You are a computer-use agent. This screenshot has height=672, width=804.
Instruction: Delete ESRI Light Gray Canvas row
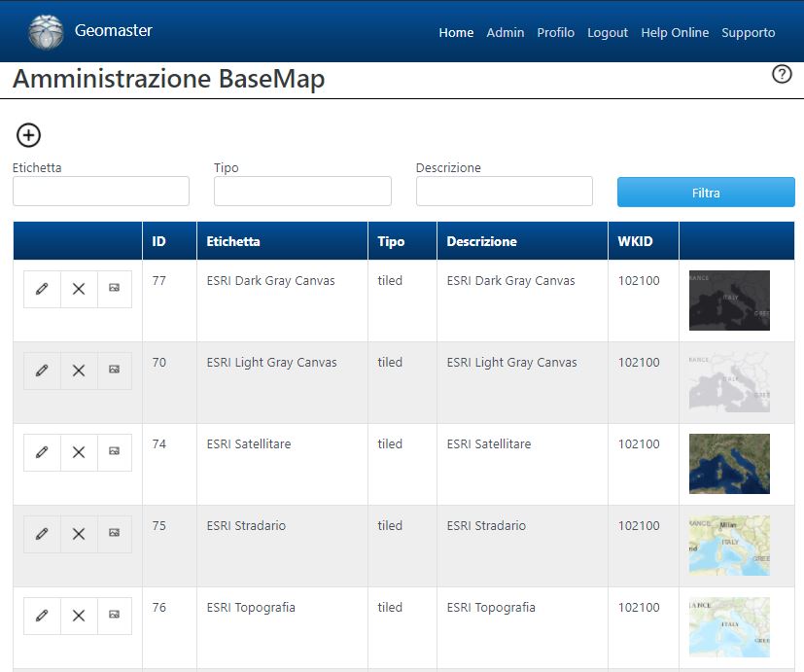point(79,371)
